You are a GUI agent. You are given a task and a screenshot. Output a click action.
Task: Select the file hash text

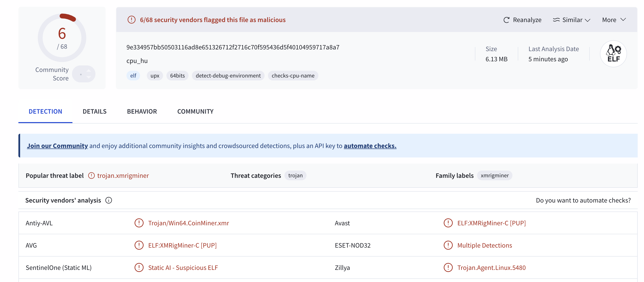233,47
